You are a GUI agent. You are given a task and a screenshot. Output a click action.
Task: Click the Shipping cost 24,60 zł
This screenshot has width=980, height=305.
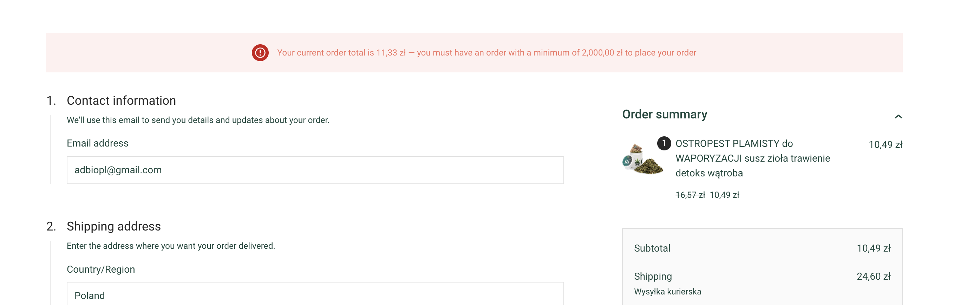[x=874, y=277]
